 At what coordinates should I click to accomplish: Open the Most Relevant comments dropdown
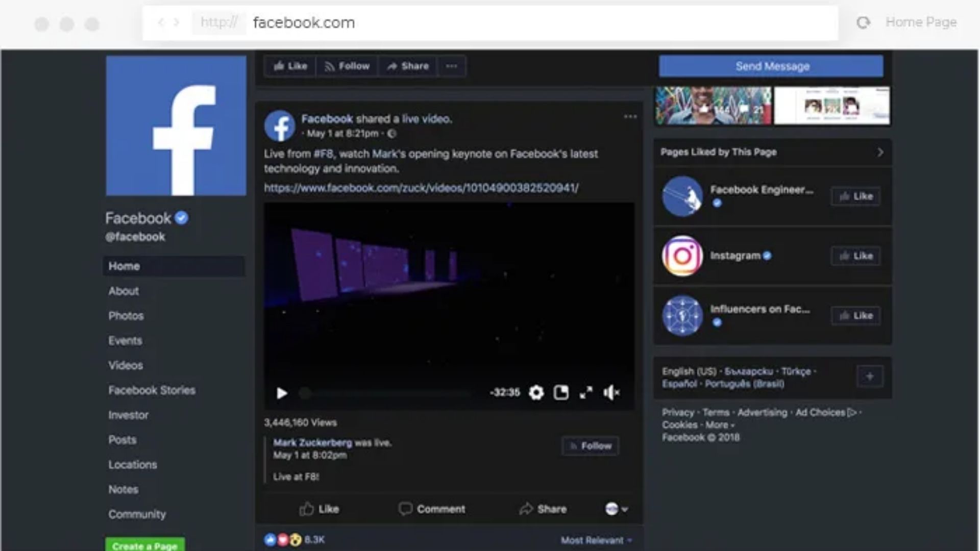point(596,540)
